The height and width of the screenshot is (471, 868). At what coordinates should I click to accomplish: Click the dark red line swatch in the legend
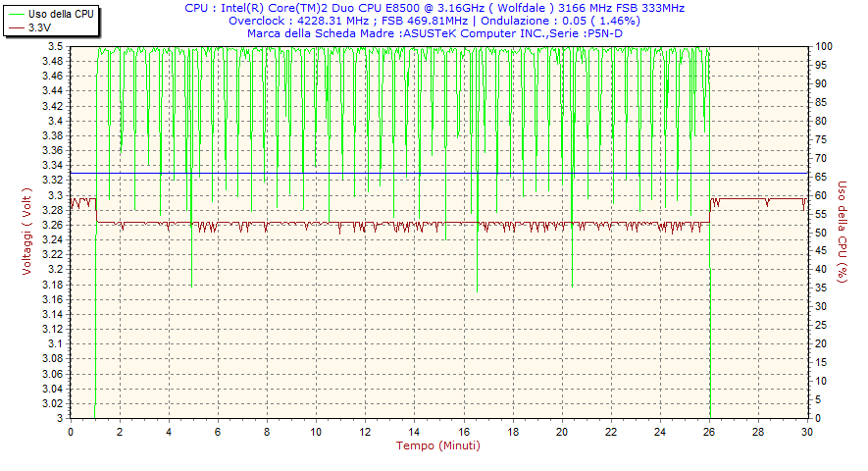pos(16,27)
